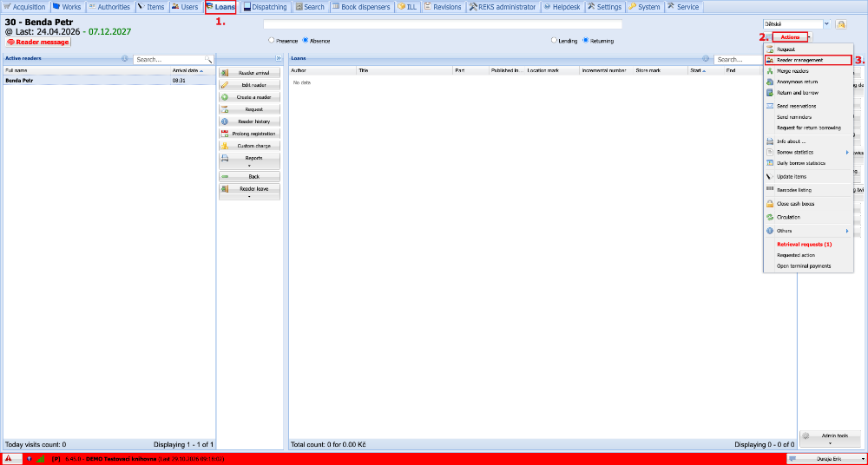The image size is (868, 465).
Task: Select the Lending radio button
Action: [554, 41]
